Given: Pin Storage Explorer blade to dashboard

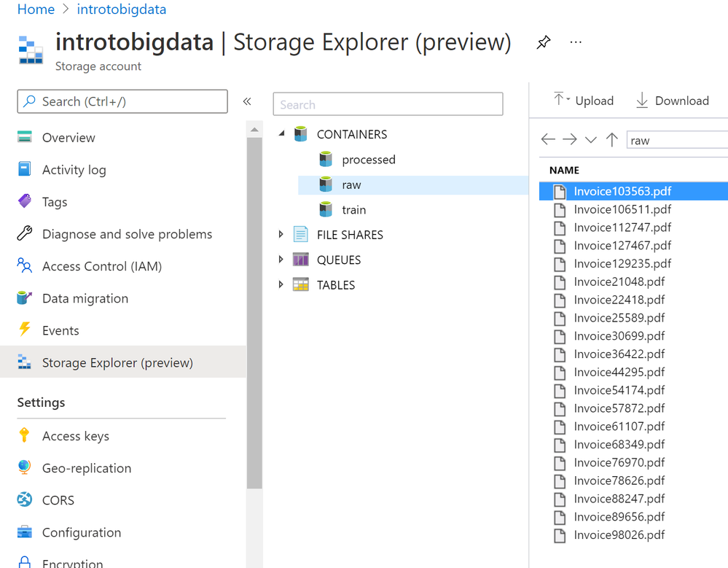Looking at the screenshot, I should coord(543,42).
